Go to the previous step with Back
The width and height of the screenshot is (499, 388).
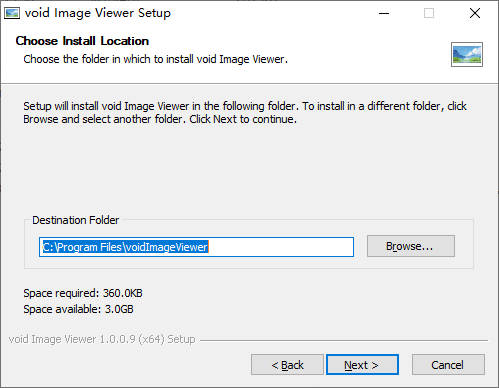(x=287, y=365)
